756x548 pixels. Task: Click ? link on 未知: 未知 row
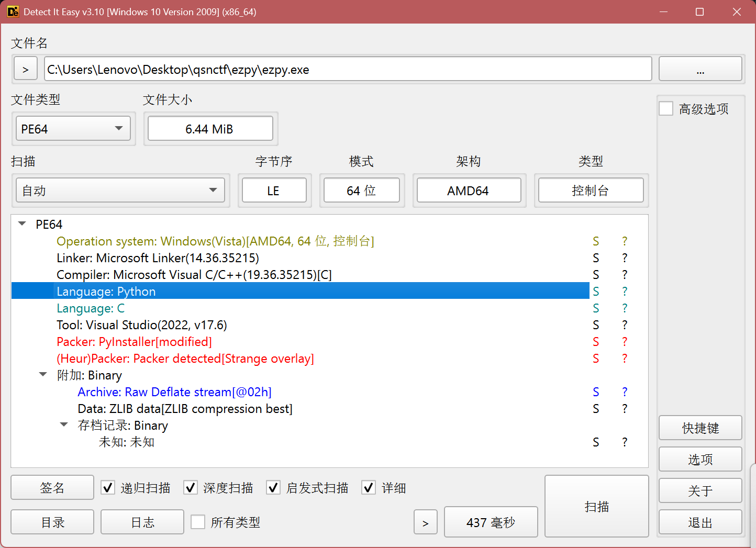(x=625, y=442)
